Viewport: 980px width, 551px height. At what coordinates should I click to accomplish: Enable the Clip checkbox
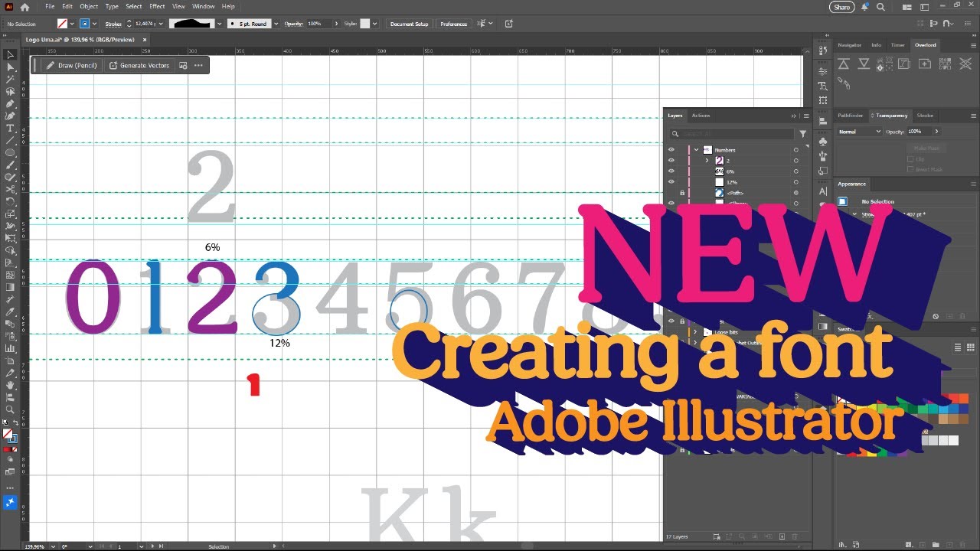pos(910,159)
